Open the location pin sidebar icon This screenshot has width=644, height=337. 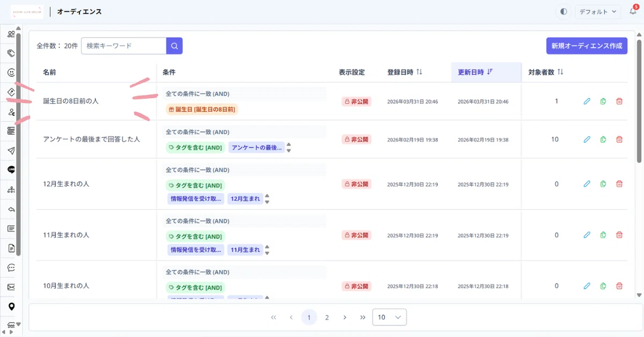(11, 306)
